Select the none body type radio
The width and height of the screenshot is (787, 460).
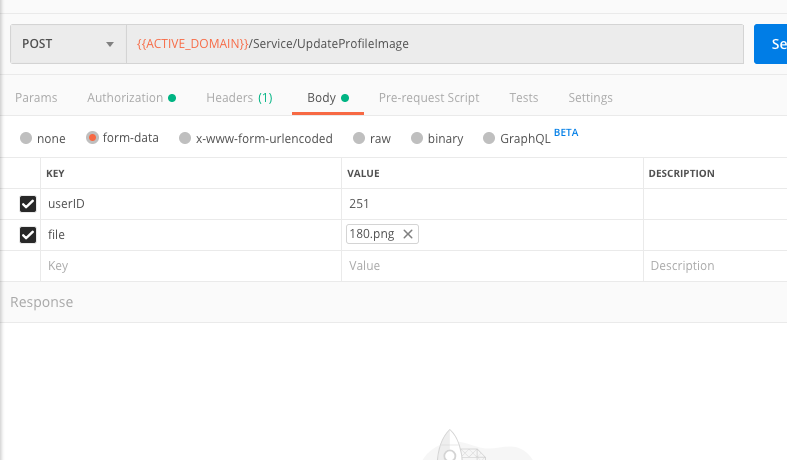tap(26, 138)
